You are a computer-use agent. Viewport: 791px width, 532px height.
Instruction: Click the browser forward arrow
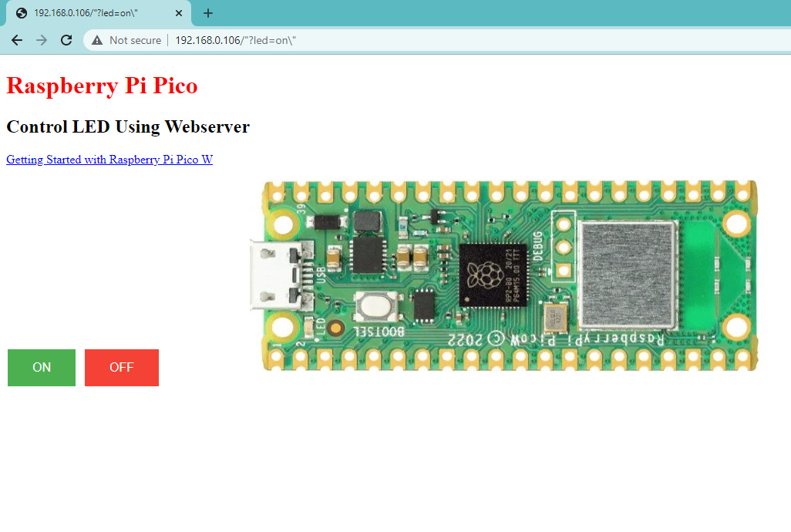point(42,40)
